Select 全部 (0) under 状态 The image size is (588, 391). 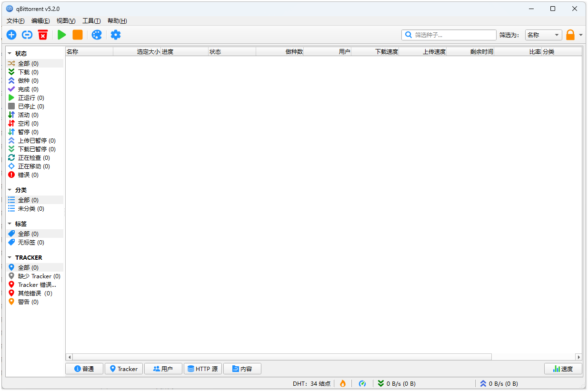click(35, 63)
